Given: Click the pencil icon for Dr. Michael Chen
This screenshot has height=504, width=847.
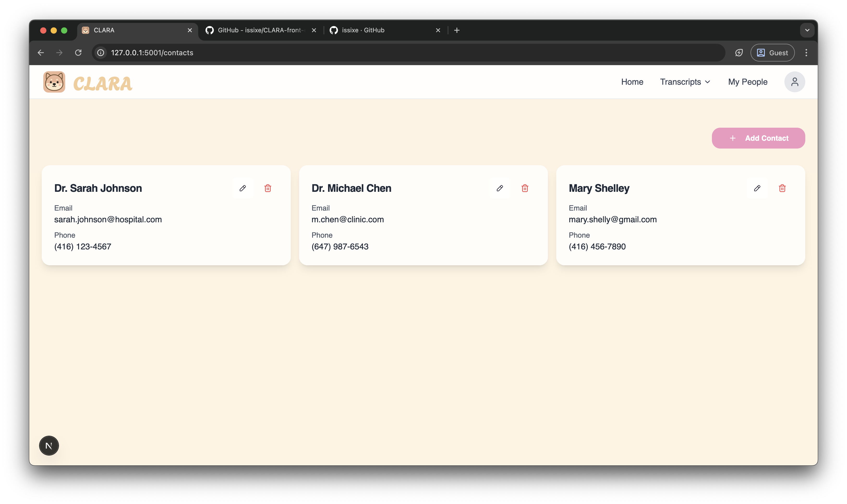Looking at the screenshot, I should [x=500, y=188].
